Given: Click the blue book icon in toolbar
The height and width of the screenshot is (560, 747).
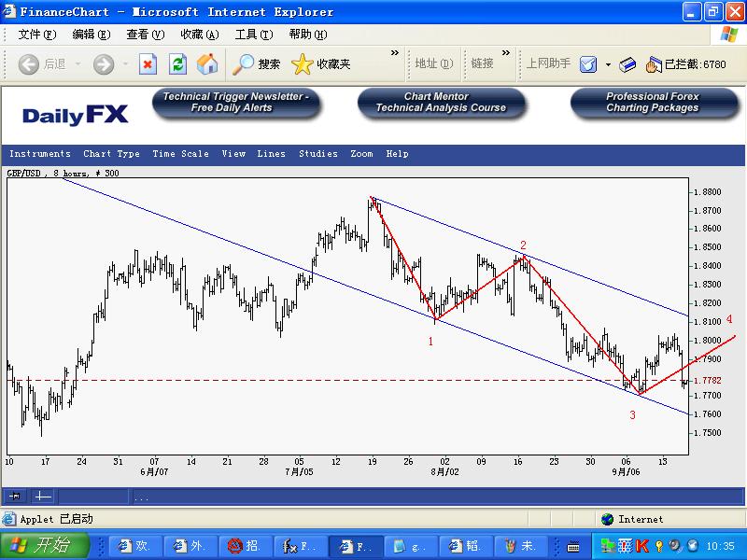Looking at the screenshot, I should (x=628, y=64).
